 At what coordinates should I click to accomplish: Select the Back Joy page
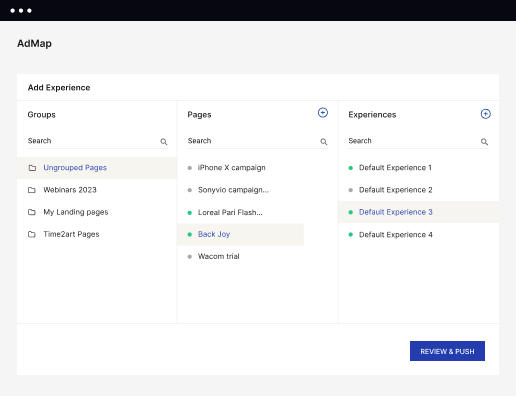click(240, 234)
